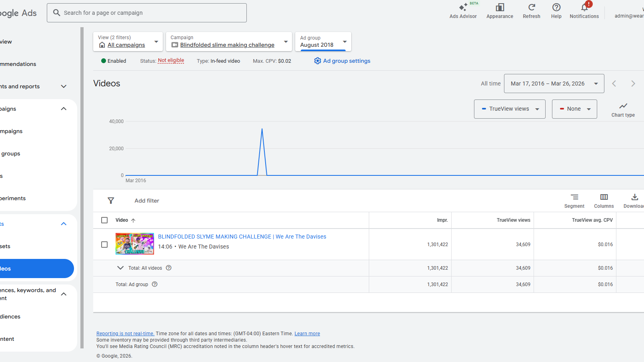Click red None series swatch
Image resolution: width=644 pixels, height=362 pixels.
click(562, 109)
